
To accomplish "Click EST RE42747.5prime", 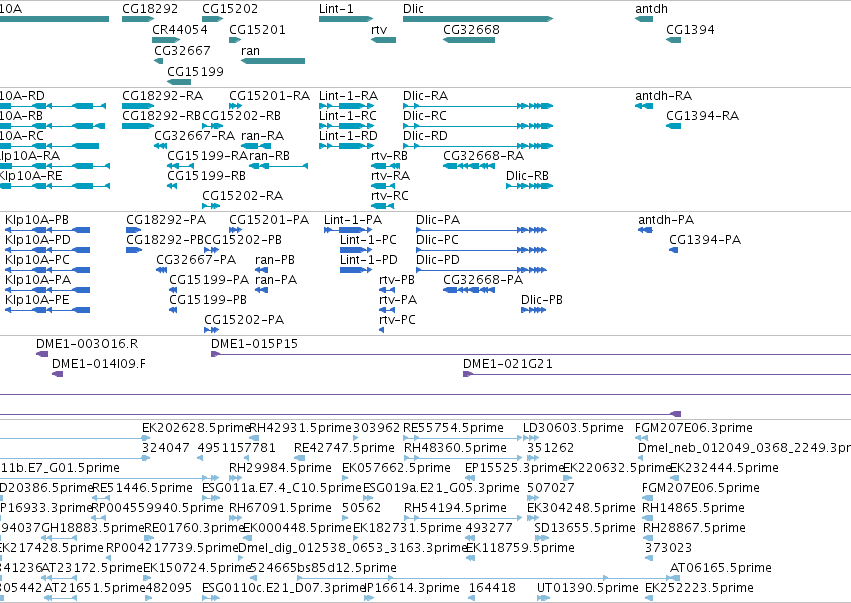I will (344, 448).
